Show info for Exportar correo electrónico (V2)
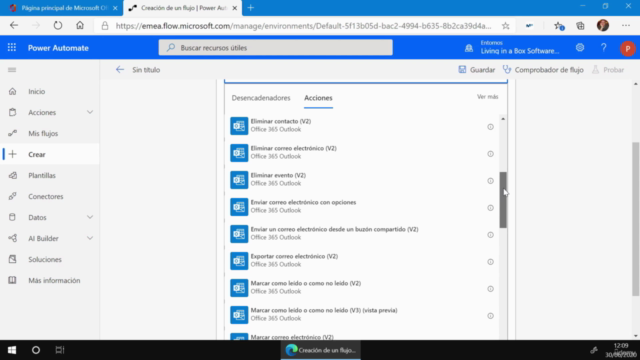640x360 pixels. pos(490,262)
